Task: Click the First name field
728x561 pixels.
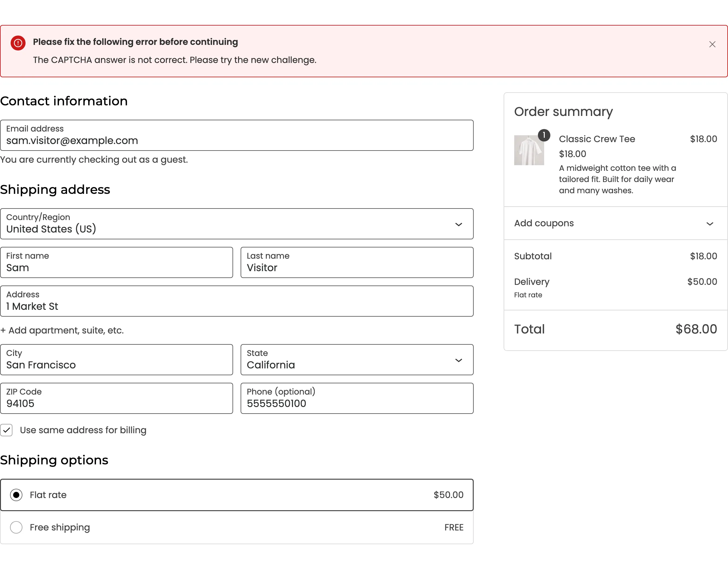Action: [x=116, y=262]
